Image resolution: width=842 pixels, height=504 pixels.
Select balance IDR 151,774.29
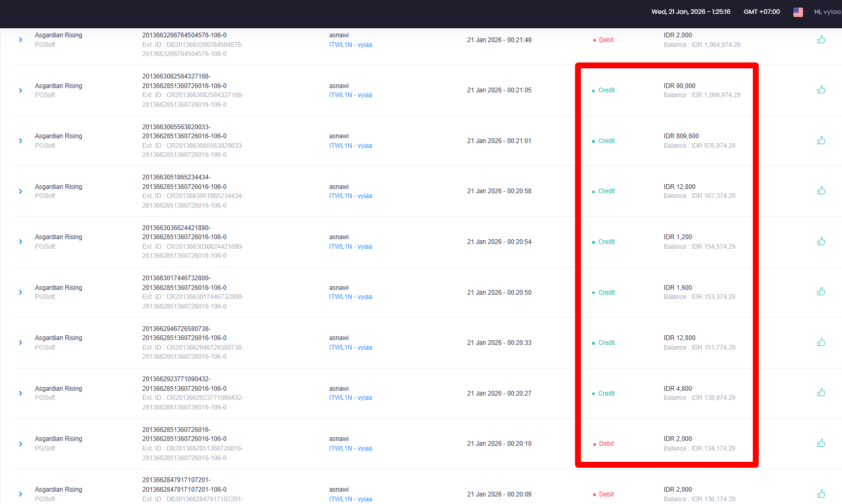(713, 348)
